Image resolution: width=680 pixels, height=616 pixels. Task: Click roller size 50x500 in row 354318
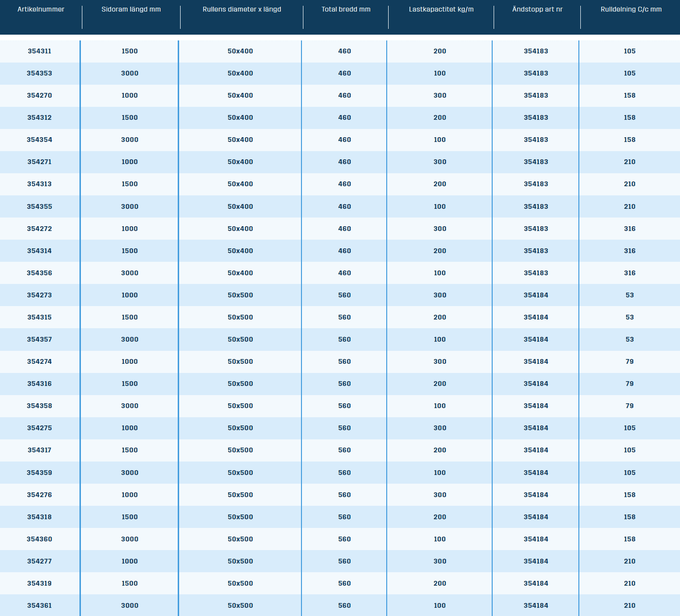coord(240,517)
